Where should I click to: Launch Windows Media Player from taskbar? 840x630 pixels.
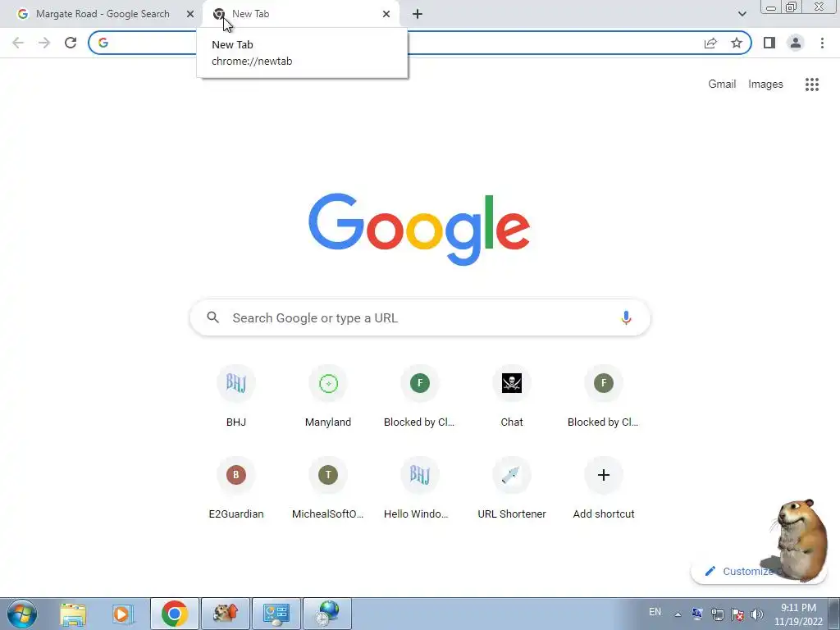122,614
